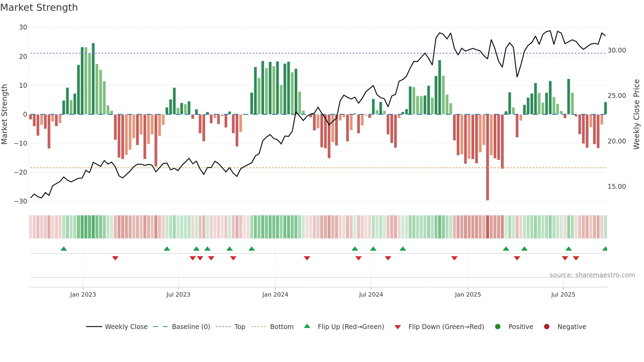Click the Negative legend label
The width and height of the screenshot is (644, 362).
[572, 327]
